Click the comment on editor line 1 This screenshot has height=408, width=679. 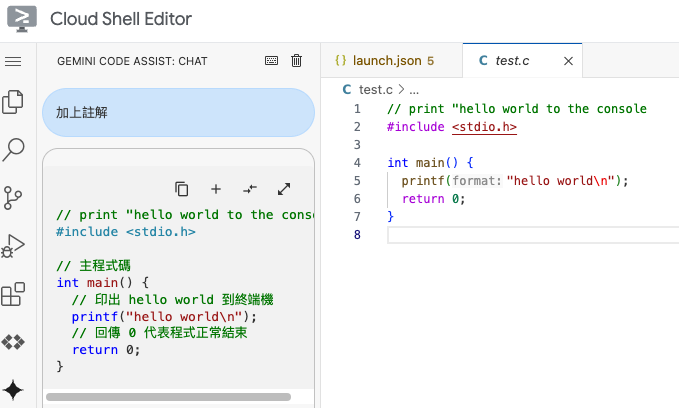coord(517,109)
